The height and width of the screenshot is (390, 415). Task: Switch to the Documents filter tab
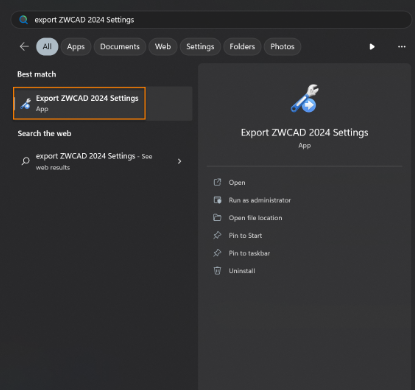pos(120,47)
